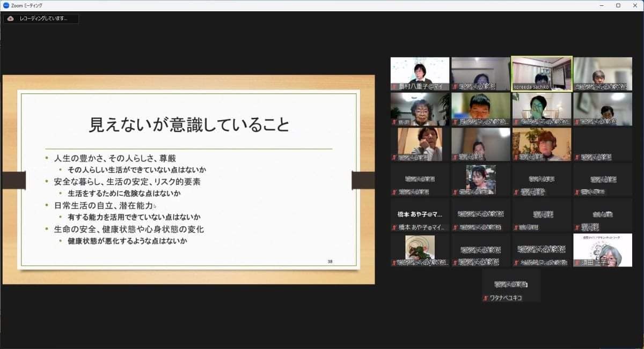Click the Zoom ミーティング window title text
Image resolution: width=644 pixels, height=349 pixels.
[27, 5]
